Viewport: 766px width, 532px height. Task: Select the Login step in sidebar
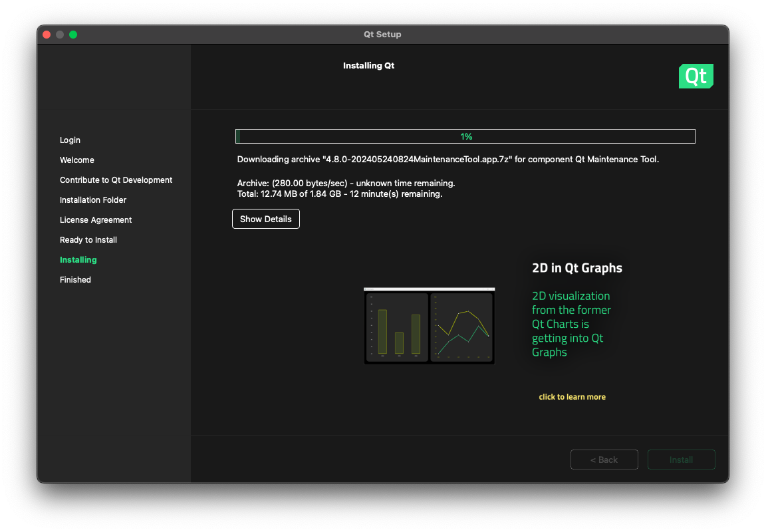point(70,140)
